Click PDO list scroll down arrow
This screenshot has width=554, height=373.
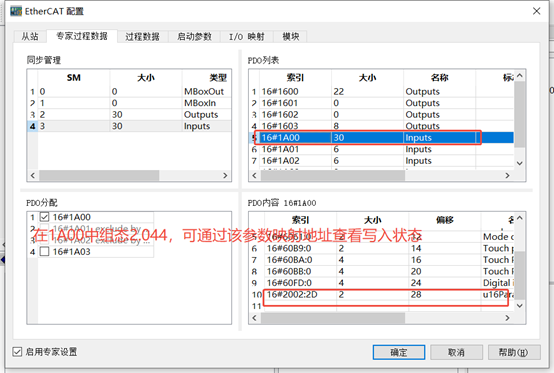point(519,163)
